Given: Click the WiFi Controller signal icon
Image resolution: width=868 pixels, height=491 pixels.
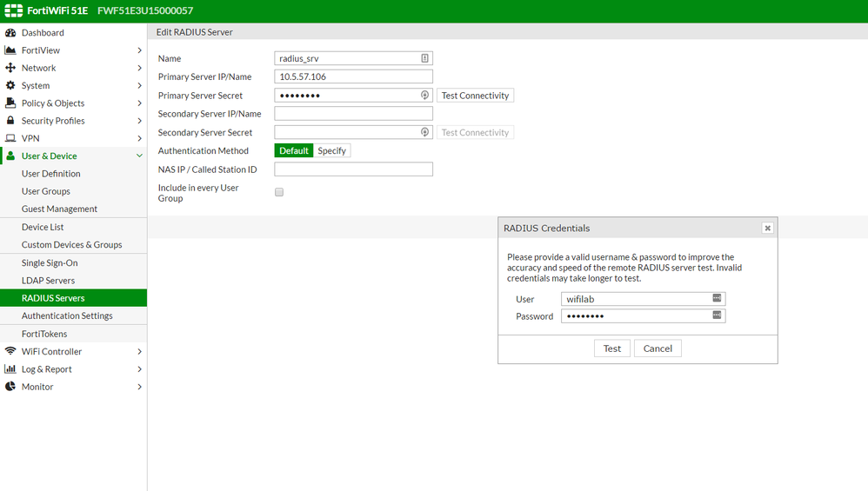Looking at the screenshot, I should click(10, 351).
